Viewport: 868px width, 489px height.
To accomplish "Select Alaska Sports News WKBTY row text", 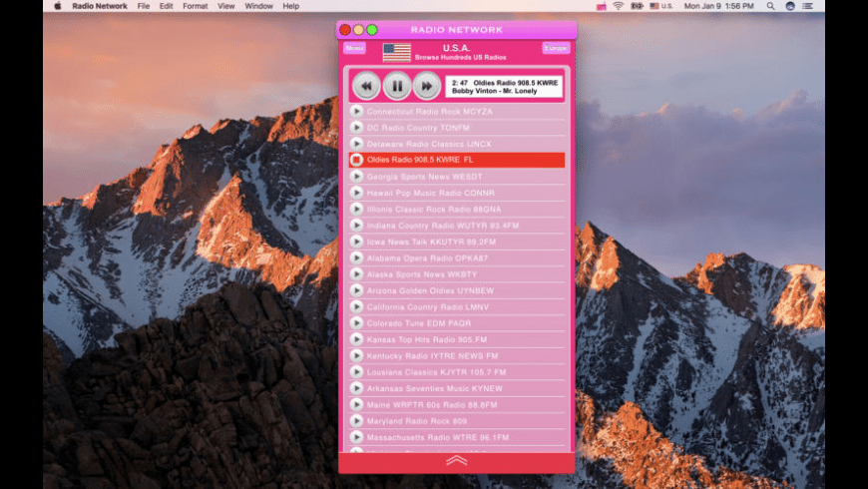I will pos(422,274).
